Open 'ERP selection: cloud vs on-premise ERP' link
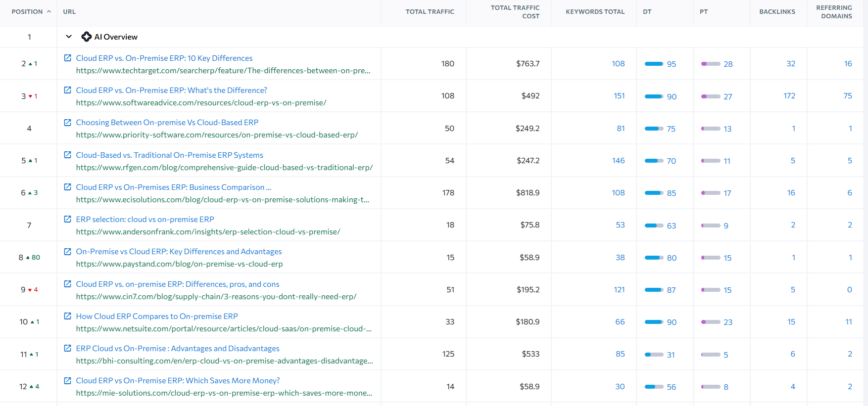Screen dimensions: 868x406 [145, 219]
